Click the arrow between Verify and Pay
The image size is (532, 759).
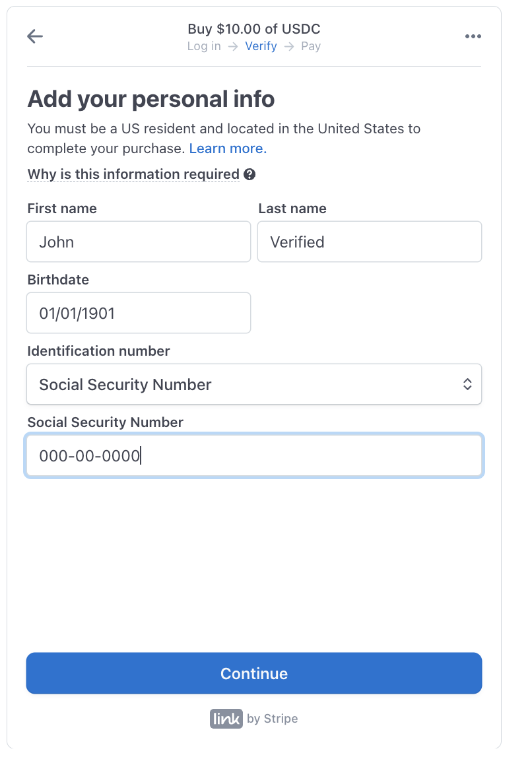pos(288,46)
